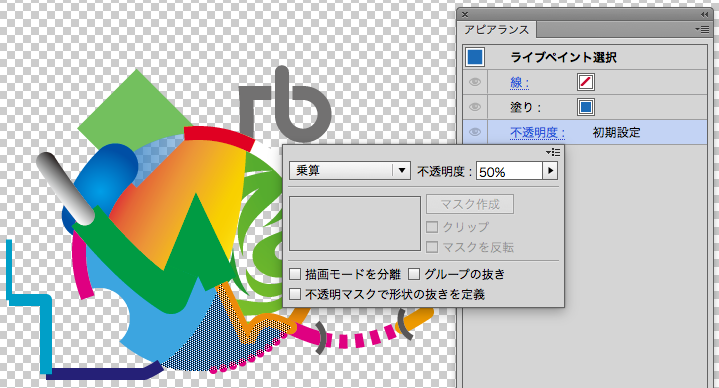Toggle the マスクを反転 checkbox
This screenshot has width=719, height=388.
(432, 247)
